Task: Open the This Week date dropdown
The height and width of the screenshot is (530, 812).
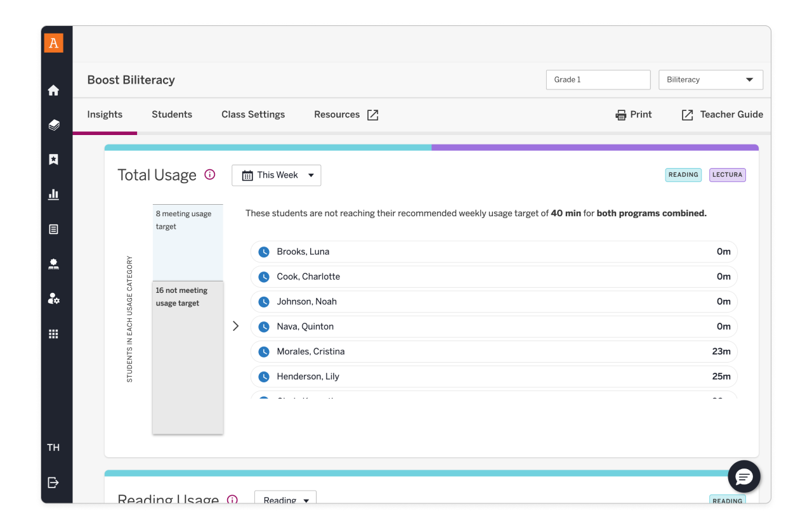Action: pyautogui.click(x=277, y=176)
